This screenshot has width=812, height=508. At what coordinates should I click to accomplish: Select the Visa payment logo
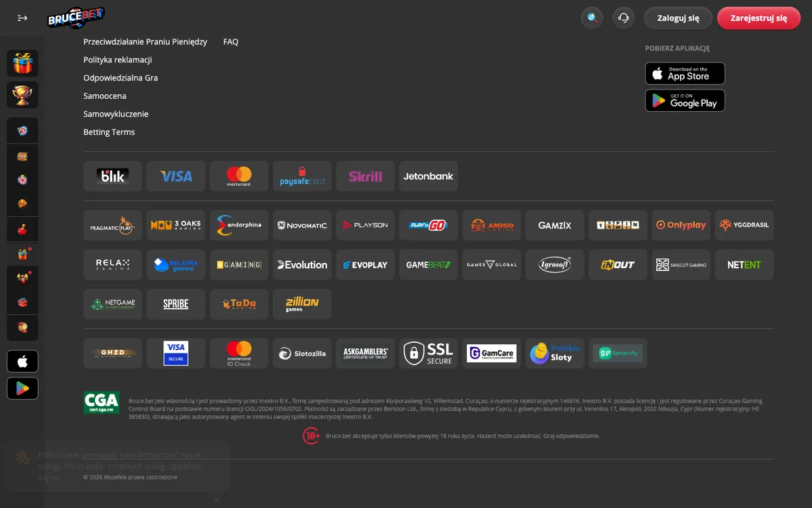176,176
